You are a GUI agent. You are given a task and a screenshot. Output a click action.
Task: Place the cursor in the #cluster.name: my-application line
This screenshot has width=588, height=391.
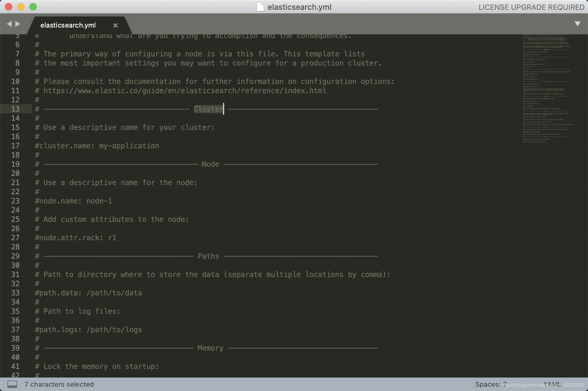tap(97, 146)
